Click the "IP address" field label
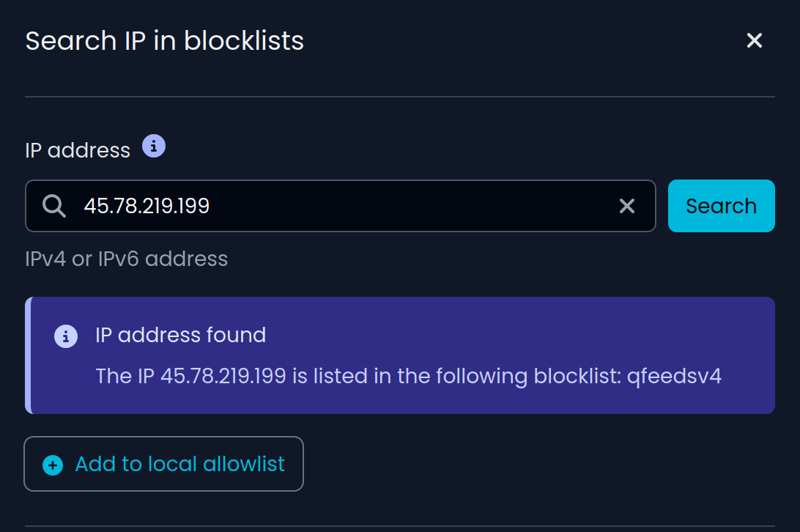The height and width of the screenshot is (532, 800). pos(78,150)
